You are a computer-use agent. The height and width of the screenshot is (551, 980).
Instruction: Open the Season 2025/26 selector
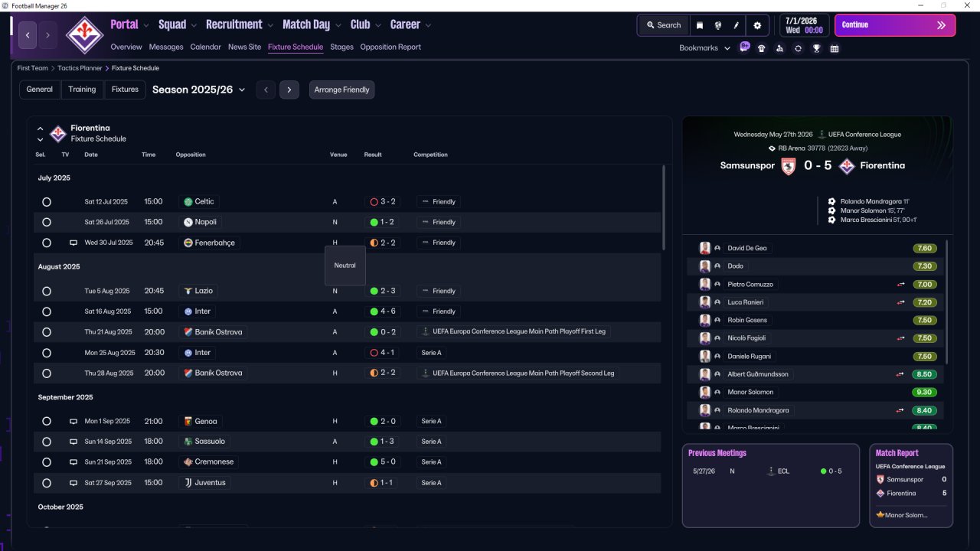[199, 90]
